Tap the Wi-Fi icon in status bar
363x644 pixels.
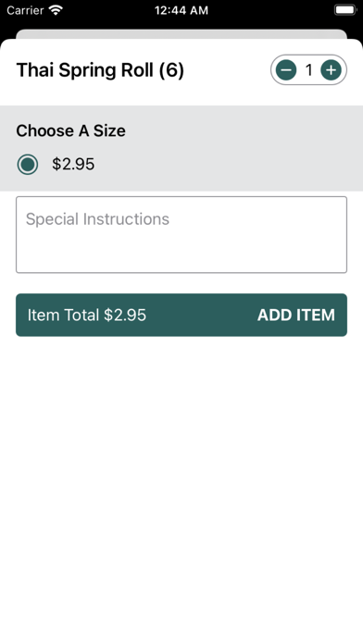click(56, 10)
